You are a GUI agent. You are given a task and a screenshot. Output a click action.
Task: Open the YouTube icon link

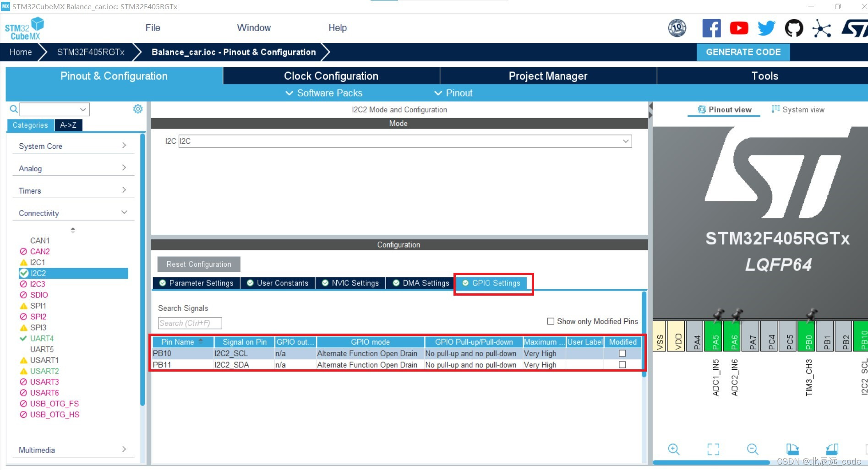click(739, 28)
